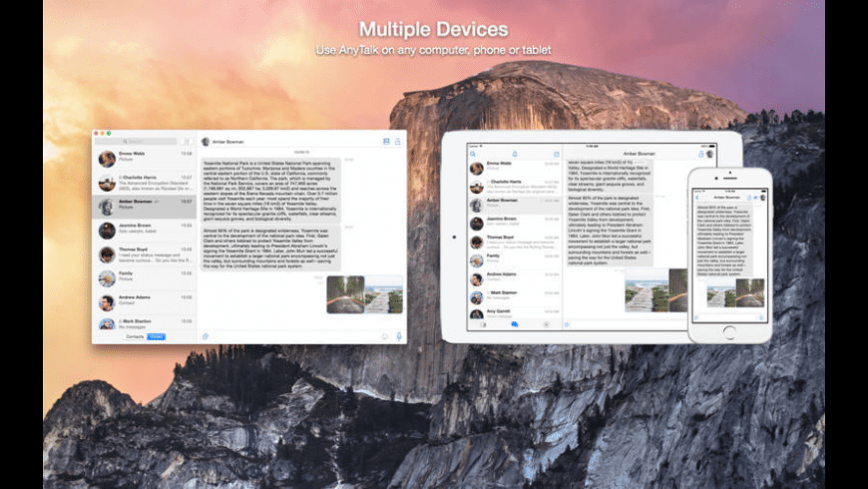This screenshot has height=489, width=868.
Task: Open beach path photo in Mac chat
Action: [384, 294]
